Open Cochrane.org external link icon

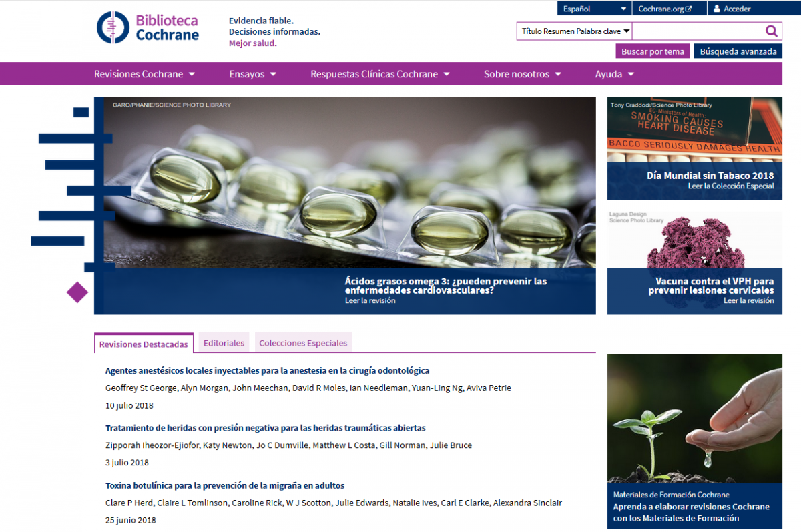pos(689,9)
